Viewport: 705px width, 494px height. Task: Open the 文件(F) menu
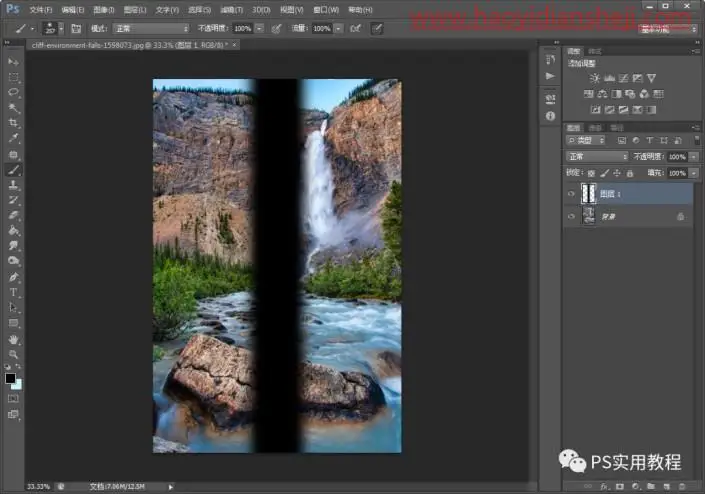point(41,9)
